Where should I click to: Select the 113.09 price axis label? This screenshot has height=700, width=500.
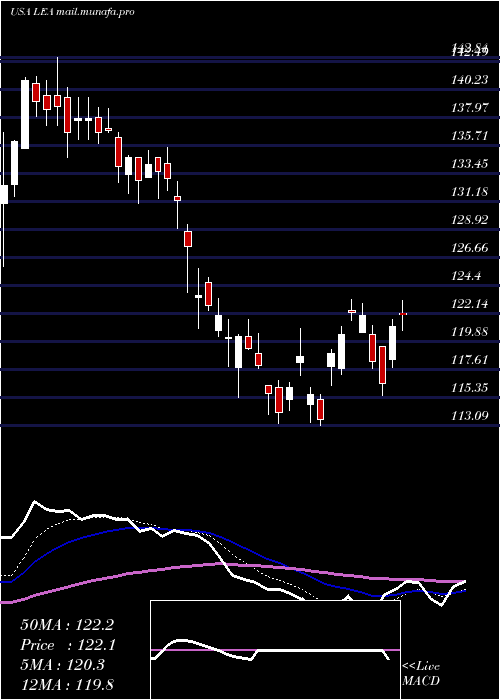pyautogui.click(x=469, y=416)
